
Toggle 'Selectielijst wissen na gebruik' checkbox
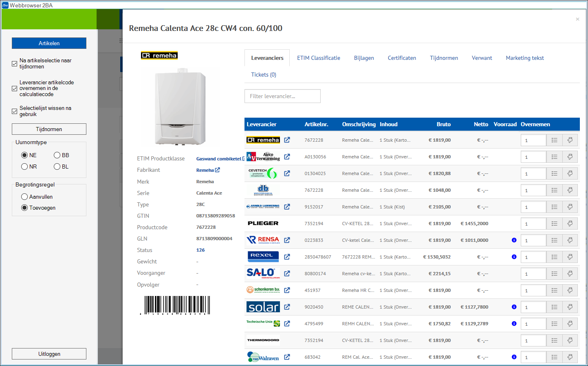[x=15, y=111]
